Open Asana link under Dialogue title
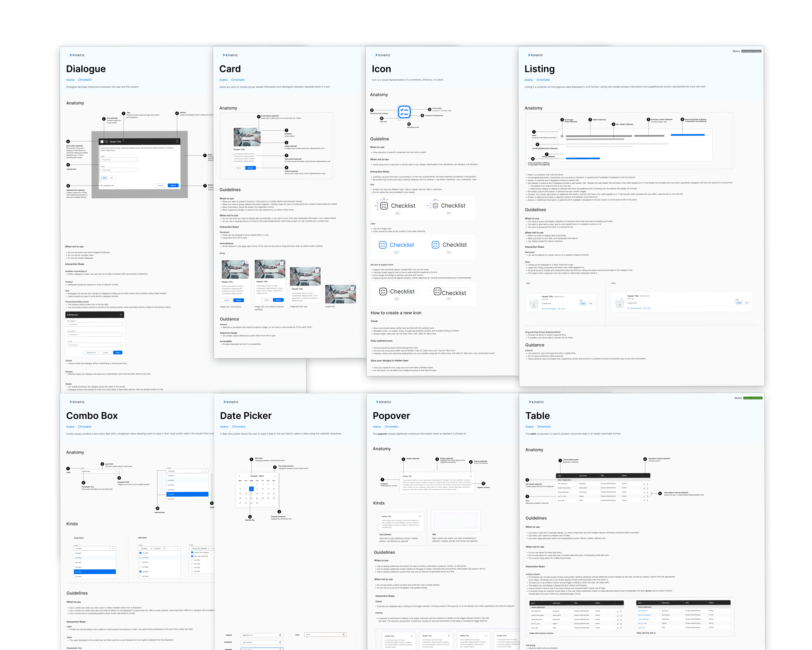 (x=70, y=80)
